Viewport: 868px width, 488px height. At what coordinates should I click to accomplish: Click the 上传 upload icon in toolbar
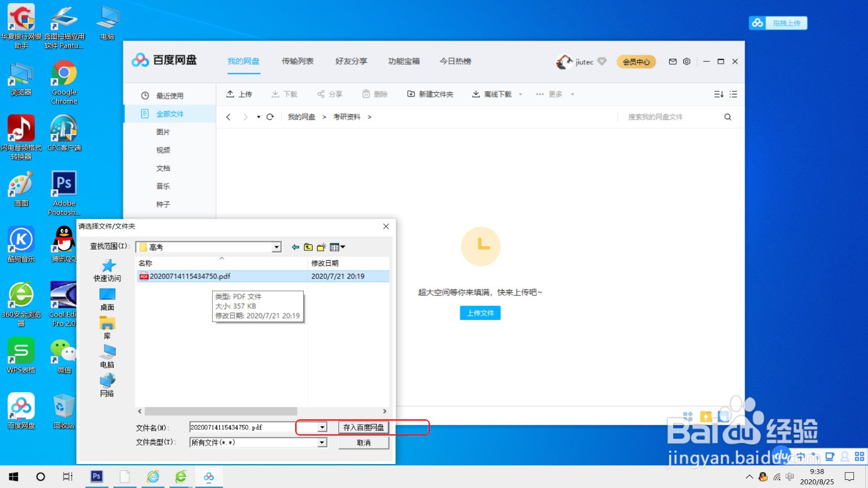pos(231,93)
